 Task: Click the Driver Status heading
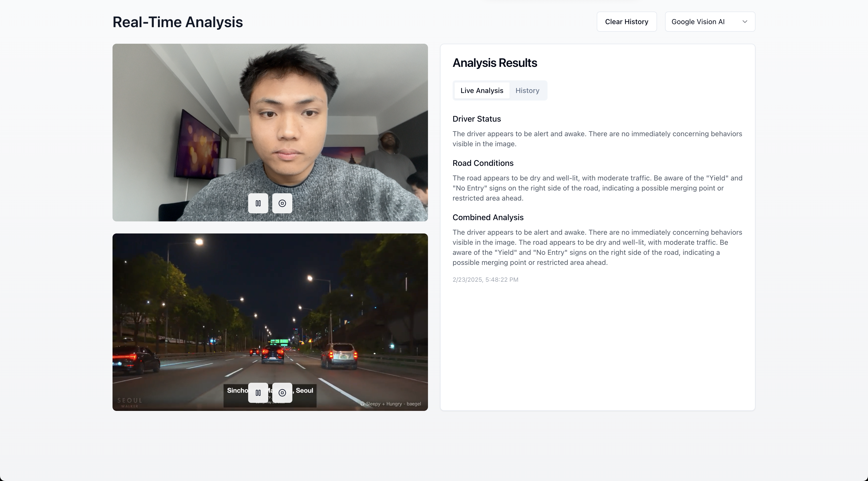[476, 119]
